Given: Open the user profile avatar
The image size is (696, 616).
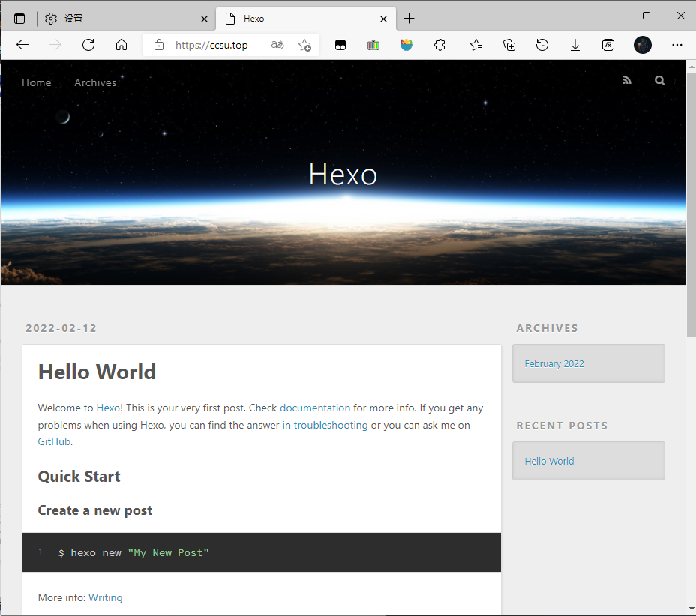Looking at the screenshot, I should click(x=642, y=45).
